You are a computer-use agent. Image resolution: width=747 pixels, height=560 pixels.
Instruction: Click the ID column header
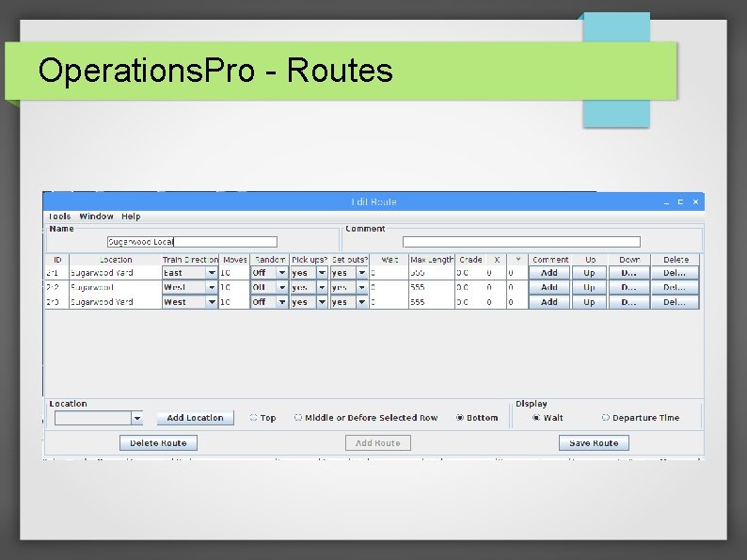[x=57, y=260]
